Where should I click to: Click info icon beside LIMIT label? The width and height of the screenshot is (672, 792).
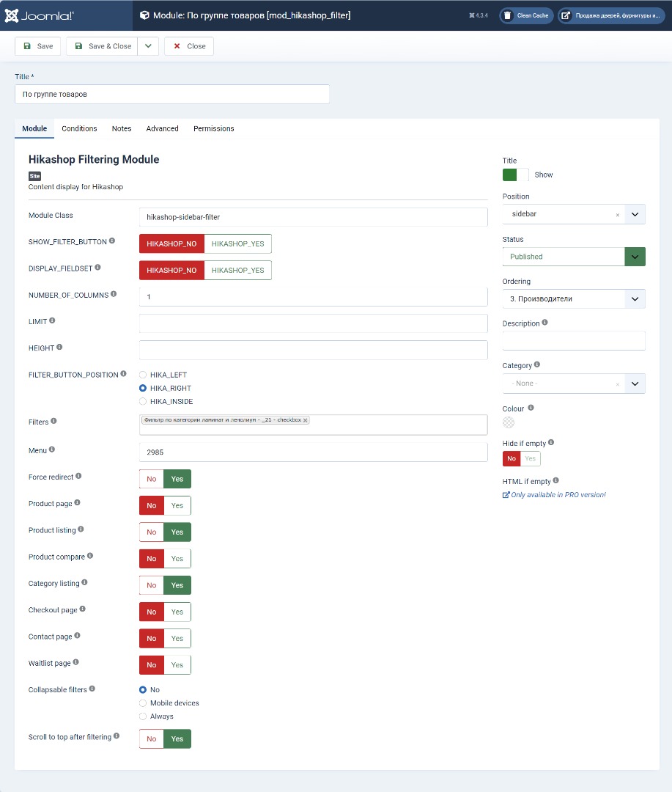52,320
